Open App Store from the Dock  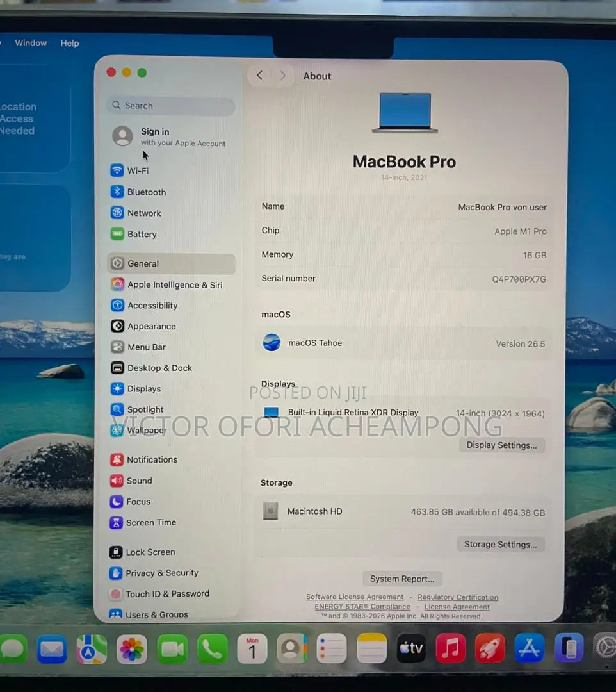[x=529, y=648]
